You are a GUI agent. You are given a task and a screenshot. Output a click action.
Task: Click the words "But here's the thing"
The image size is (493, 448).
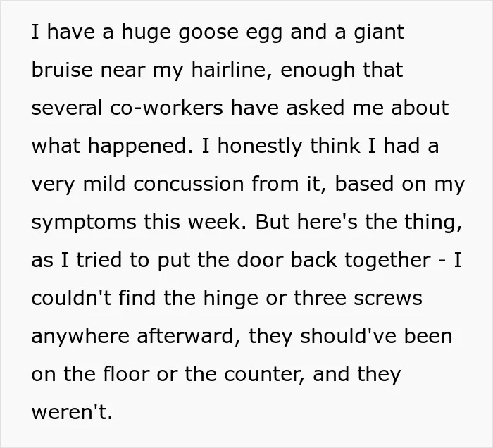tap(356, 223)
